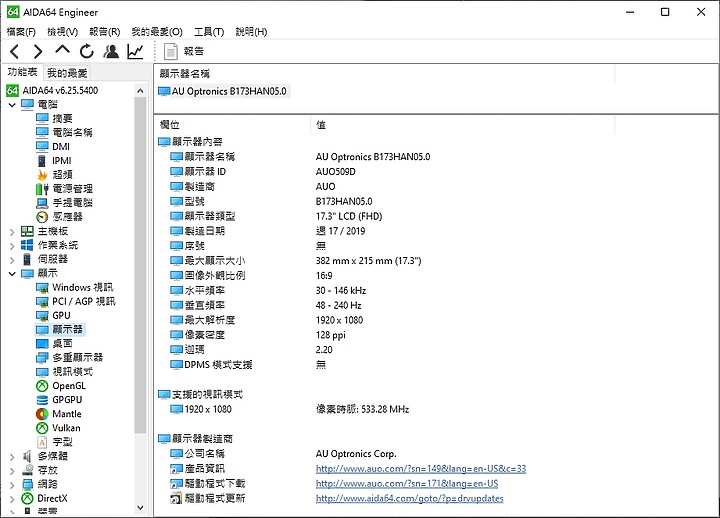Click the 128 ppi value
This screenshot has width=720, height=518.
coord(331,335)
